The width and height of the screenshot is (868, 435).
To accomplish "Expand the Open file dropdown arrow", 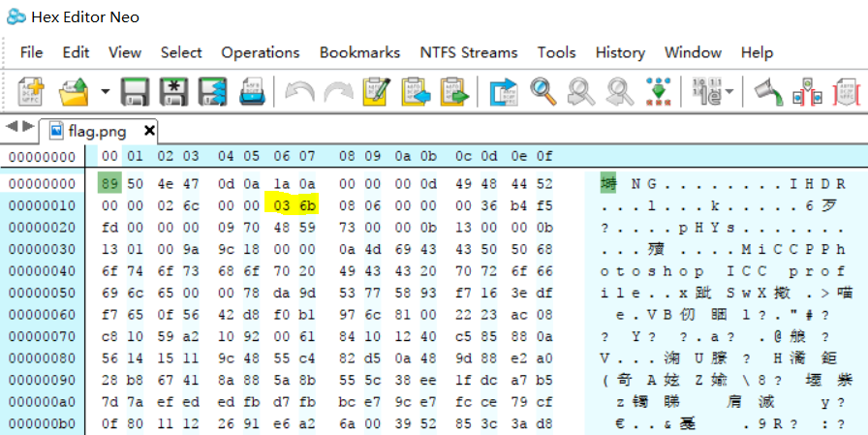I will point(106,91).
